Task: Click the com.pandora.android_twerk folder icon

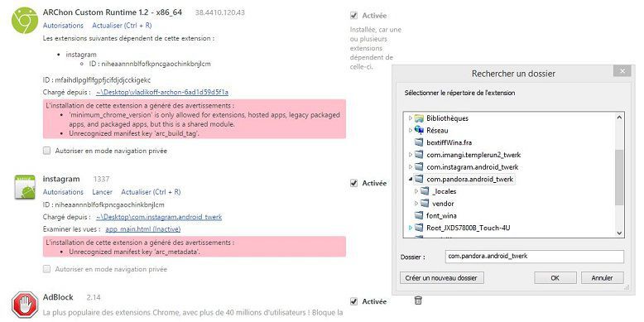Action: point(419,179)
